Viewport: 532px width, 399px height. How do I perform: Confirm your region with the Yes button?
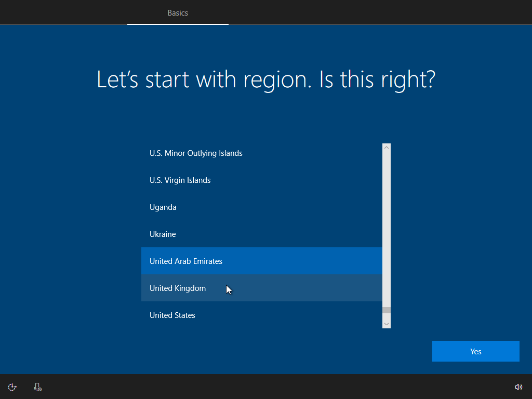click(x=475, y=351)
